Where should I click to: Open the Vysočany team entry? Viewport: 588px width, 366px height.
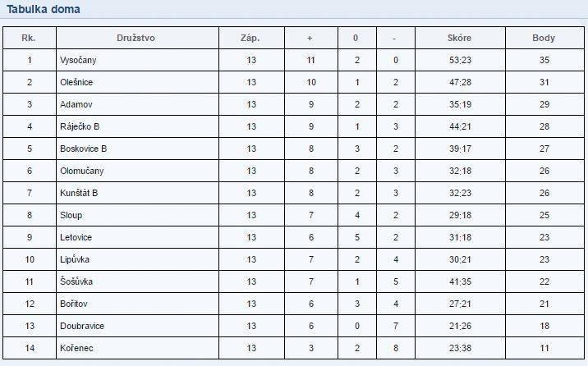pyautogui.click(x=78, y=60)
